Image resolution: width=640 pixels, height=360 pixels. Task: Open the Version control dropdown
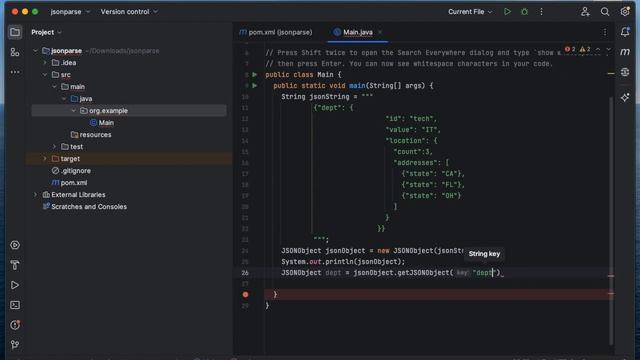(x=129, y=12)
